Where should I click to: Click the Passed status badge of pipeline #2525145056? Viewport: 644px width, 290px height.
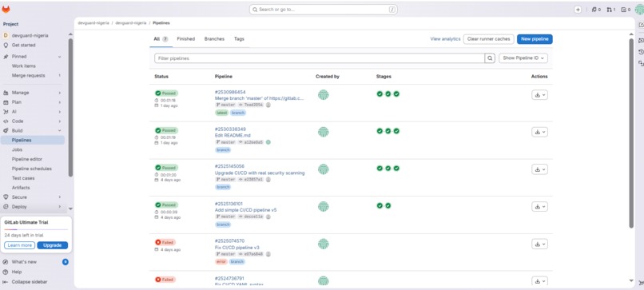[x=166, y=168]
